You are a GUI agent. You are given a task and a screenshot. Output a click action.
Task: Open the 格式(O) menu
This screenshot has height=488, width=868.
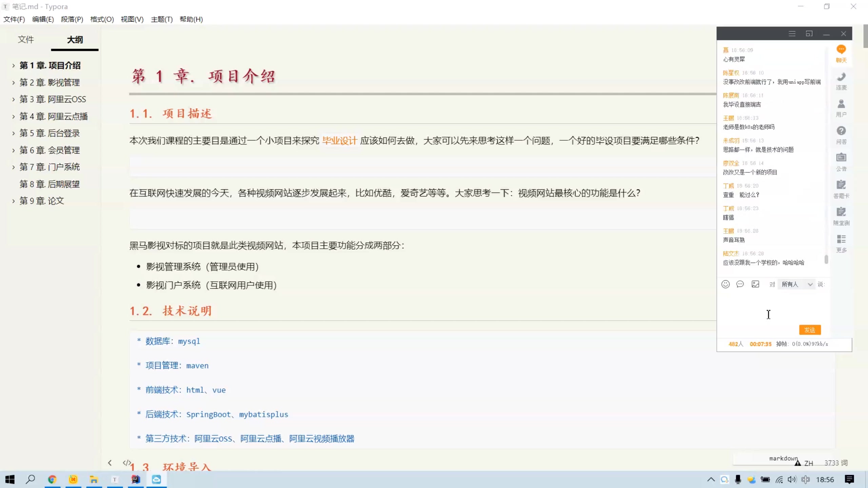[102, 19]
